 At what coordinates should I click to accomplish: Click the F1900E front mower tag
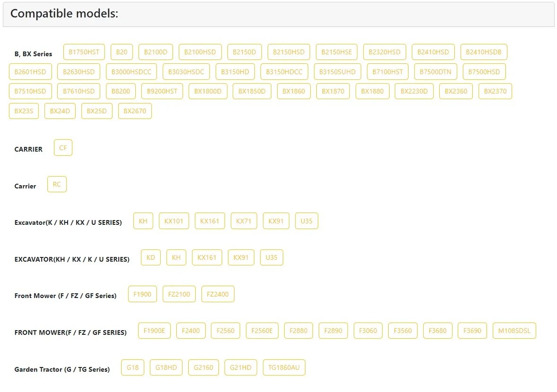[x=154, y=331]
